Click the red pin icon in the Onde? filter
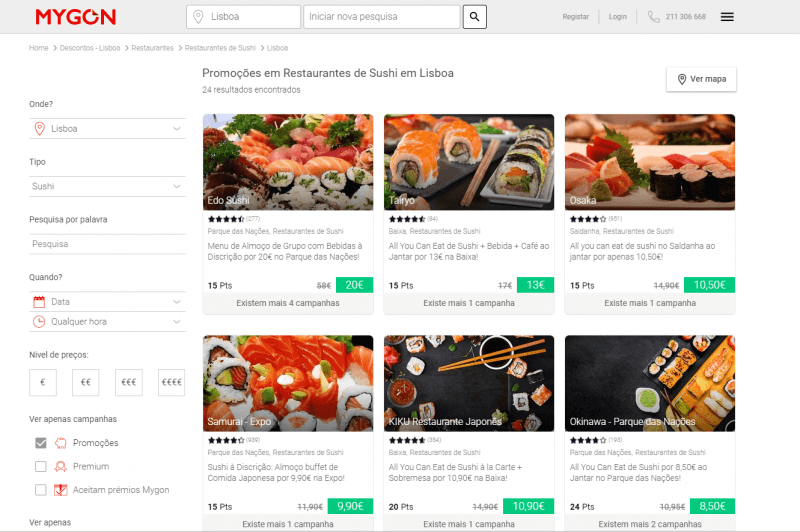 pos(39,129)
